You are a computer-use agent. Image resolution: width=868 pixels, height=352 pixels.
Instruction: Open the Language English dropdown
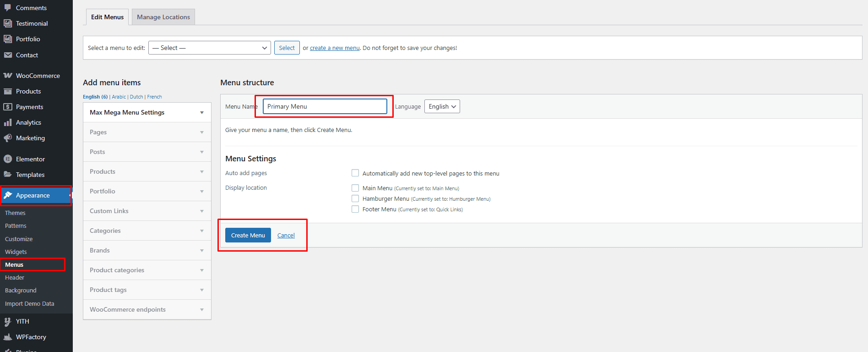(x=442, y=106)
